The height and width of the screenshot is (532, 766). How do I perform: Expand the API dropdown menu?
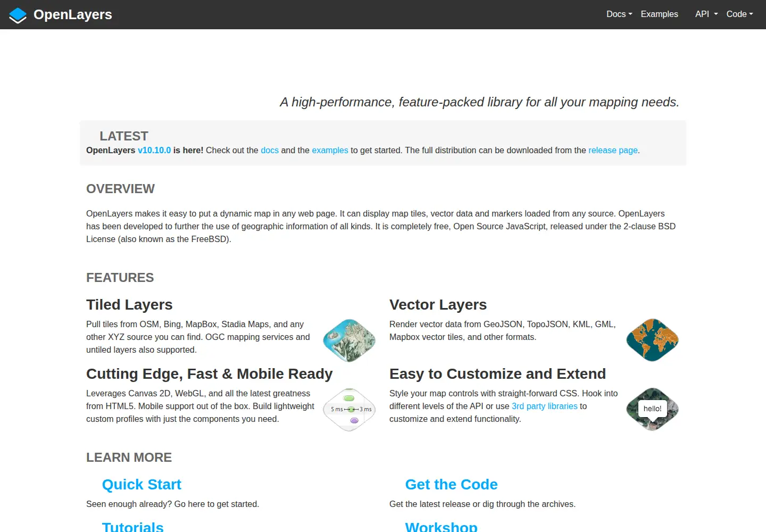point(706,14)
